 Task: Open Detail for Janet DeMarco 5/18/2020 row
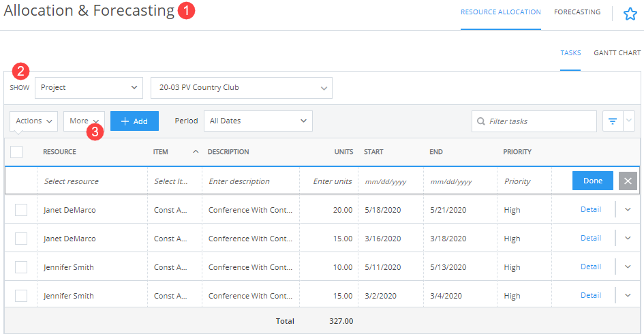pos(591,209)
